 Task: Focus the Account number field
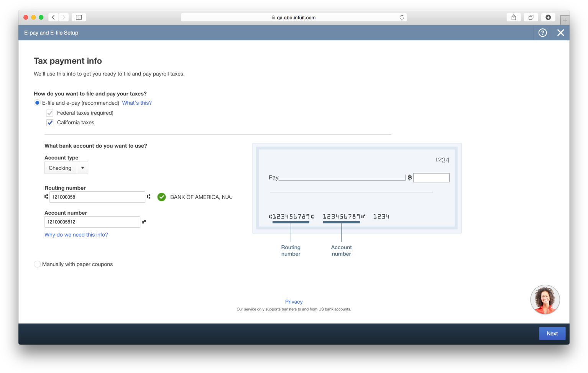[x=92, y=222]
